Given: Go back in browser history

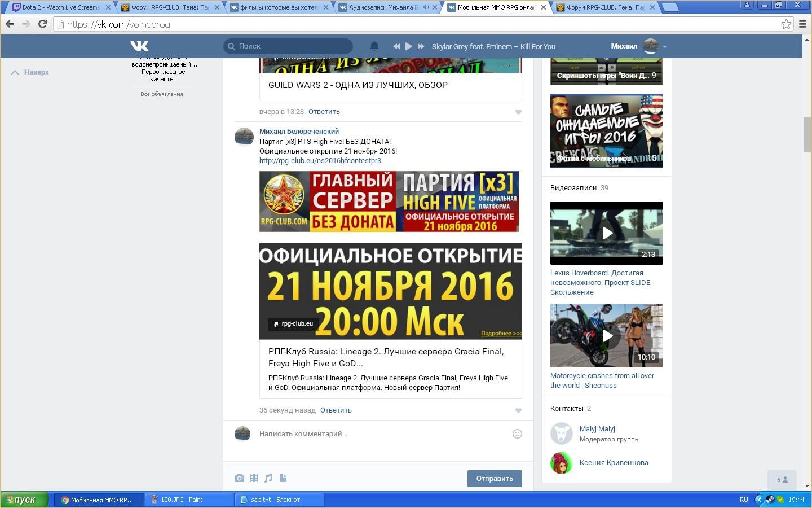Looking at the screenshot, I should [10, 24].
